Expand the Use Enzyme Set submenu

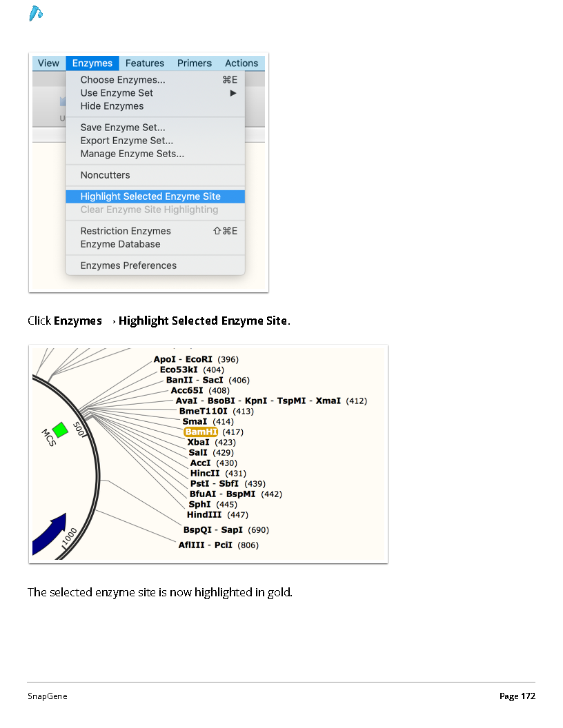[155, 93]
